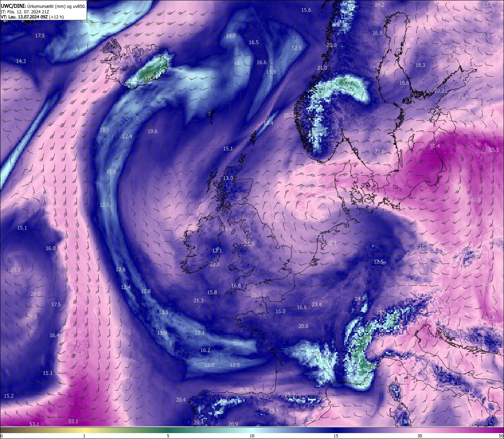Viewport: 504px width, 439px height.
Task: Click the 25.8 value over Britain
Action: point(249,244)
